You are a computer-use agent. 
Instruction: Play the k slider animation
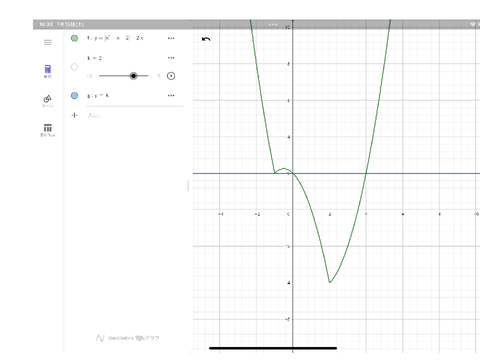pyautogui.click(x=171, y=76)
